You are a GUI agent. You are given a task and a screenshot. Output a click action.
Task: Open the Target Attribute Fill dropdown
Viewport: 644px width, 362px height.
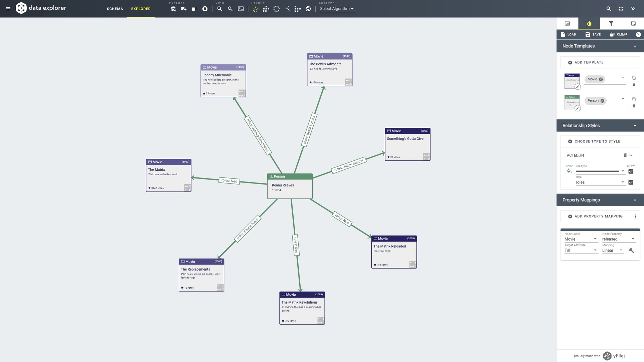581,251
